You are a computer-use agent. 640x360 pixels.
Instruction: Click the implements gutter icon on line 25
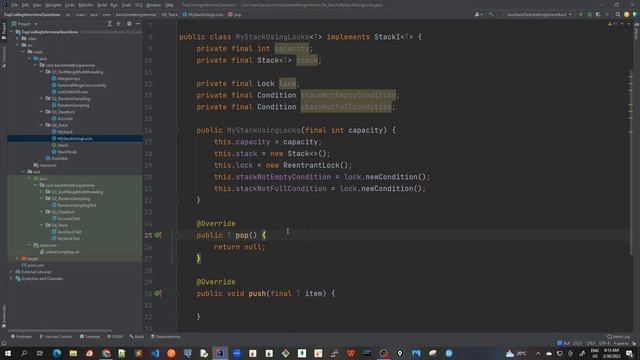tap(158, 235)
